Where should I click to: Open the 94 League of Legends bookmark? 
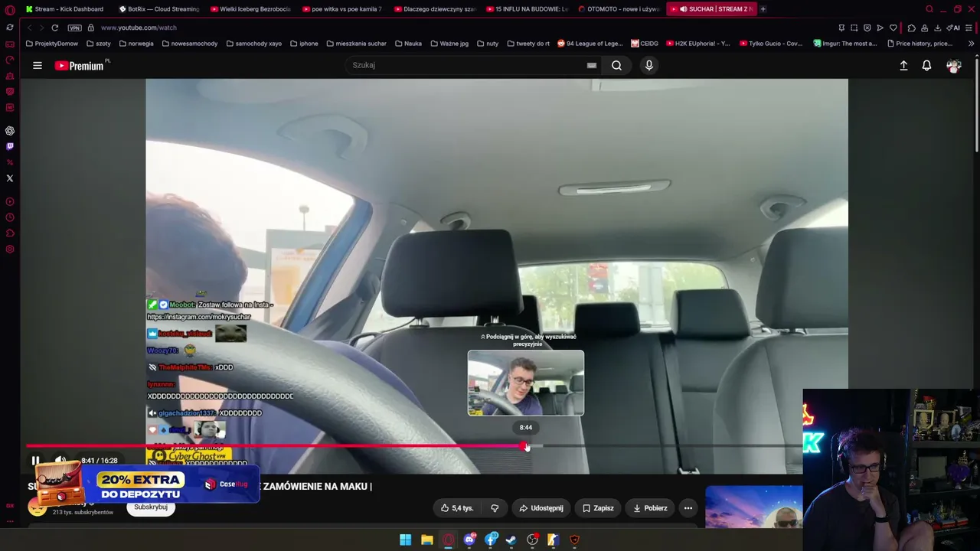[590, 44]
